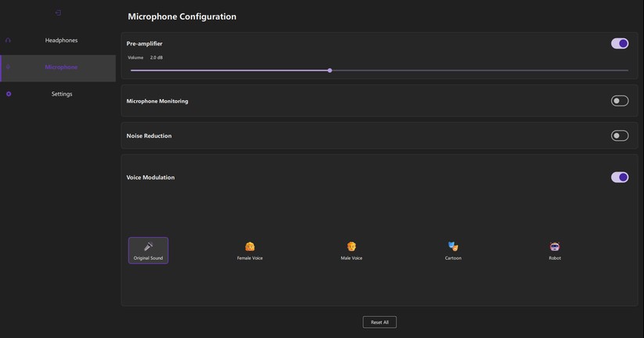
Task: Choose the Female Voice face icon
Action: tap(250, 246)
